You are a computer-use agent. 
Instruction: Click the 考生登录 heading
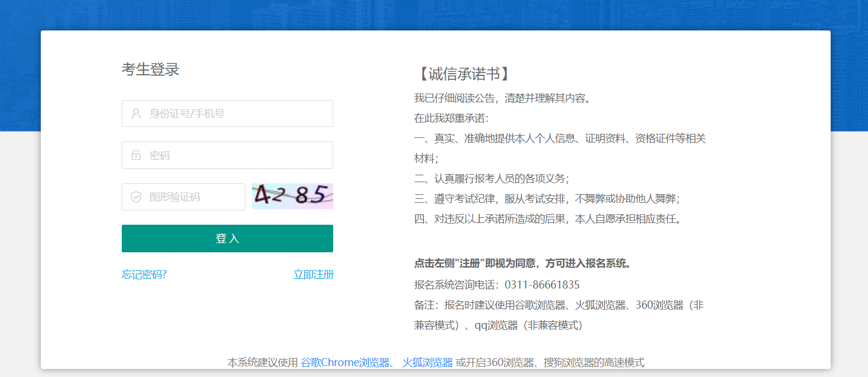151,70
